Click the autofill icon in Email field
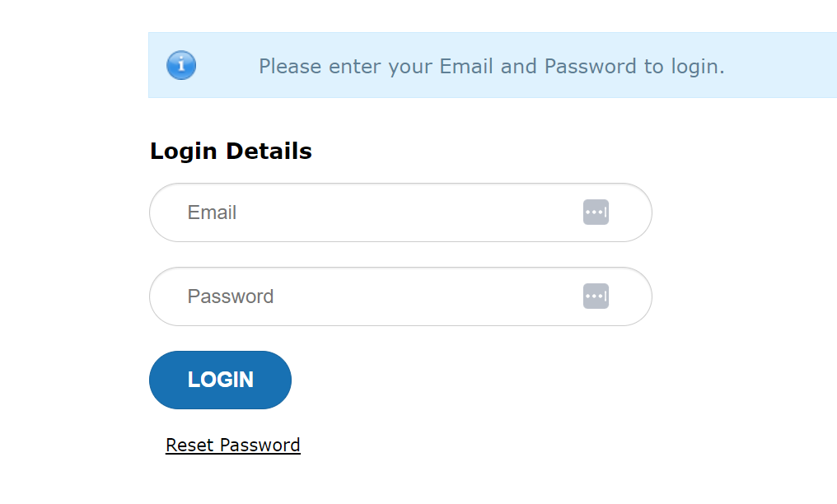Image resolution: width=837 pixels, height=504 pixels. pos(596,212)
